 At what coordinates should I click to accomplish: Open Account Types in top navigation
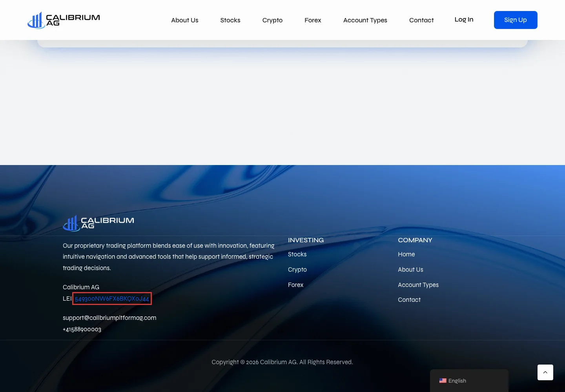tap(365, 20)
